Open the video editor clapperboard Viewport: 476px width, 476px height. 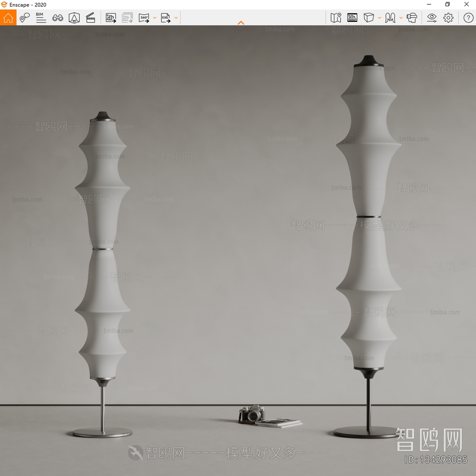[90, 18]
